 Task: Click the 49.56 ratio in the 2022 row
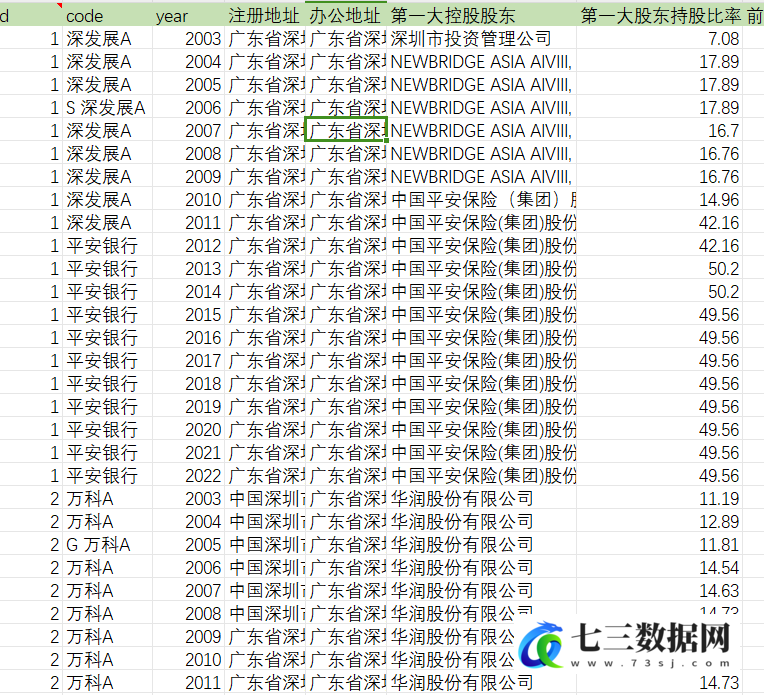659,475
